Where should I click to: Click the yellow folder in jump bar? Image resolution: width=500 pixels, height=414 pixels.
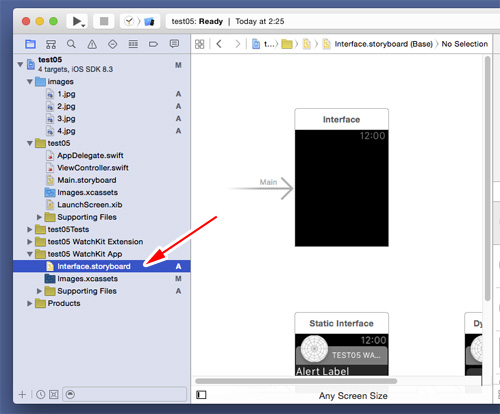[287, 44]
